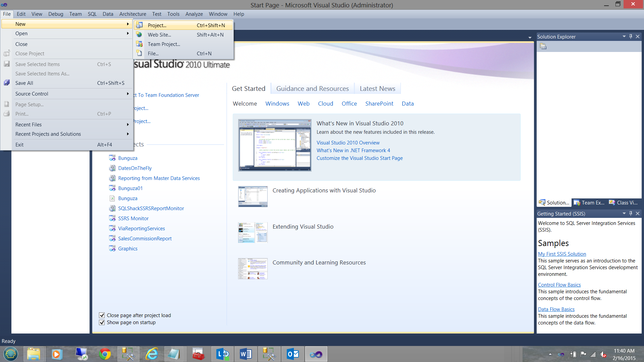This screenshot has height=362, width=644.
Task: Pin the Solution Explorer panel
Action: point(631,37)
